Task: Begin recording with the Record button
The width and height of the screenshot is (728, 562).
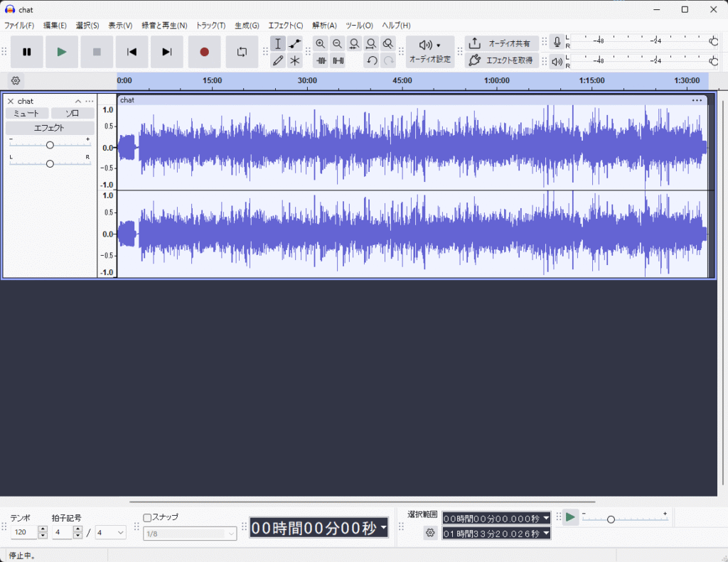Action: 204,52
